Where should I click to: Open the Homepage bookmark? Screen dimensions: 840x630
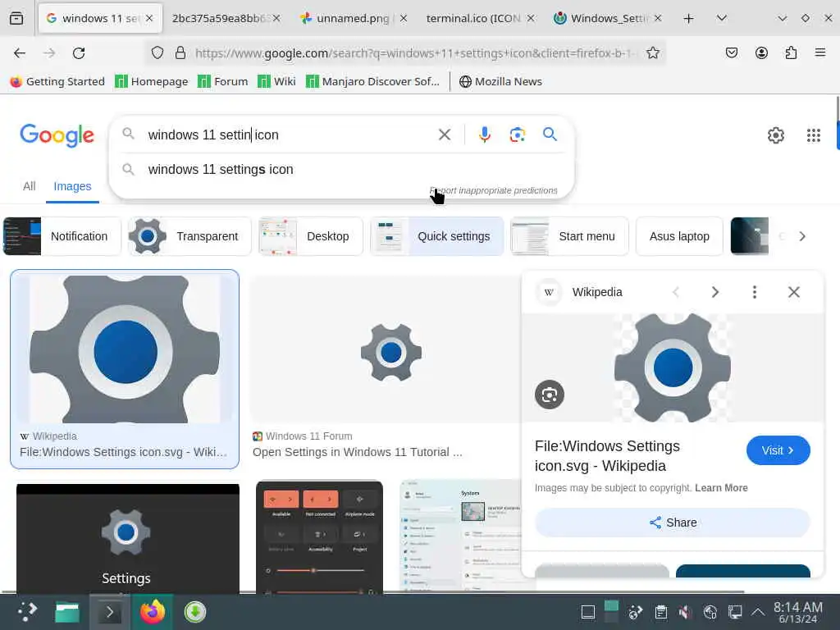[152, 81]
